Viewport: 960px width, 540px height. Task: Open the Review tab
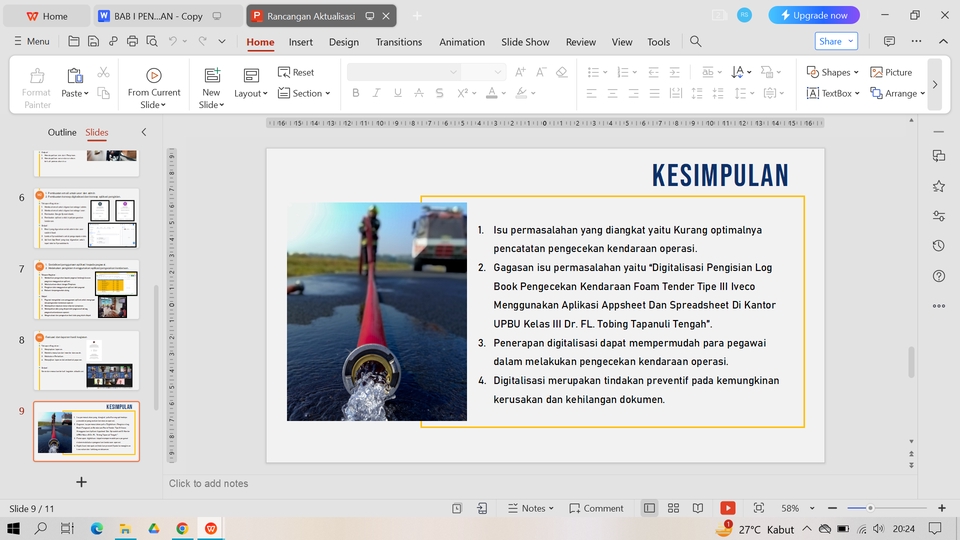[580, 42]
